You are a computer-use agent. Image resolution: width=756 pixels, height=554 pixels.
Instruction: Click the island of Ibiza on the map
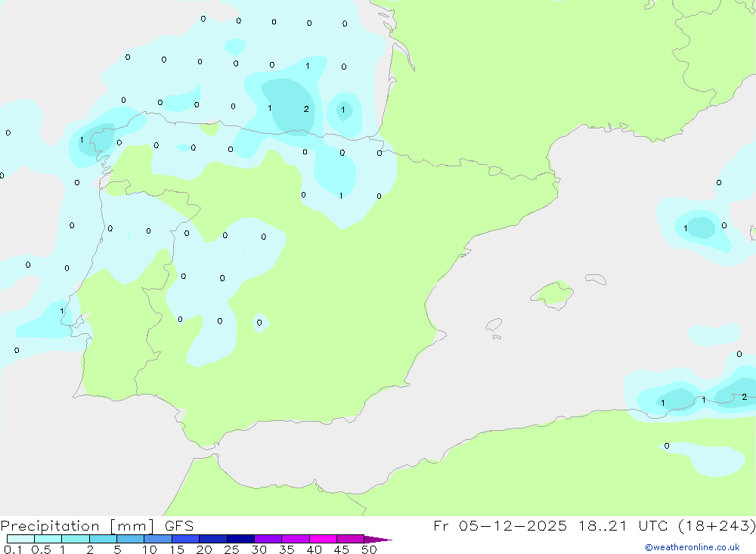(x=494, y=325)
